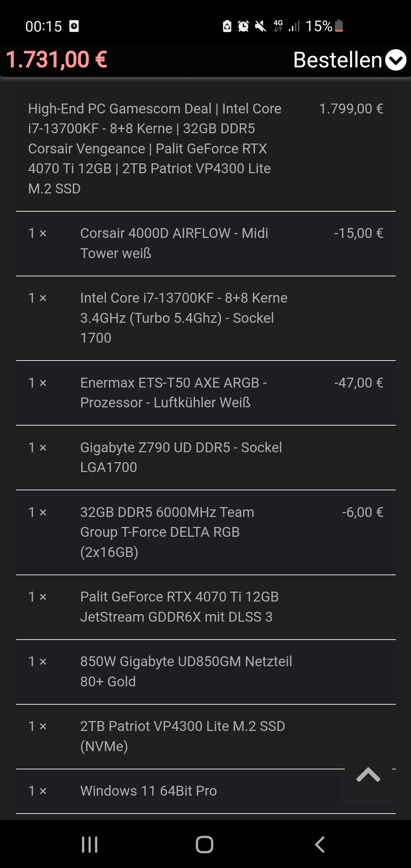This screenshot has height=868, width=411.
Task: Select the Gigabyte Z790 UD motherboard row
Action: pyautogui.click(x=181, y=457)
